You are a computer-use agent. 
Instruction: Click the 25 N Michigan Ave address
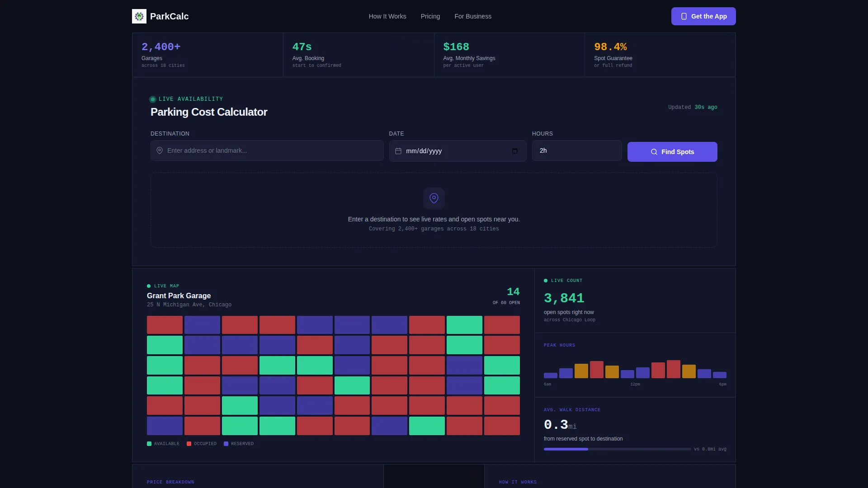189,305
